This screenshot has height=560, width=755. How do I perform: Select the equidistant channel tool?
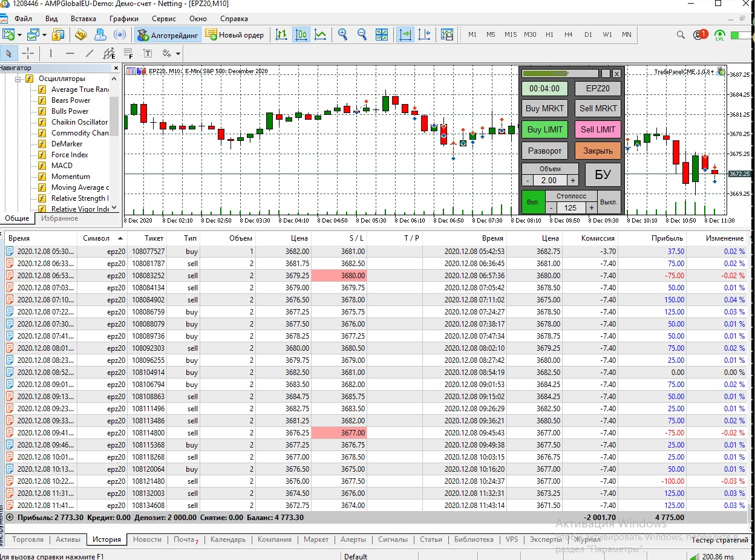coord(109,53)
